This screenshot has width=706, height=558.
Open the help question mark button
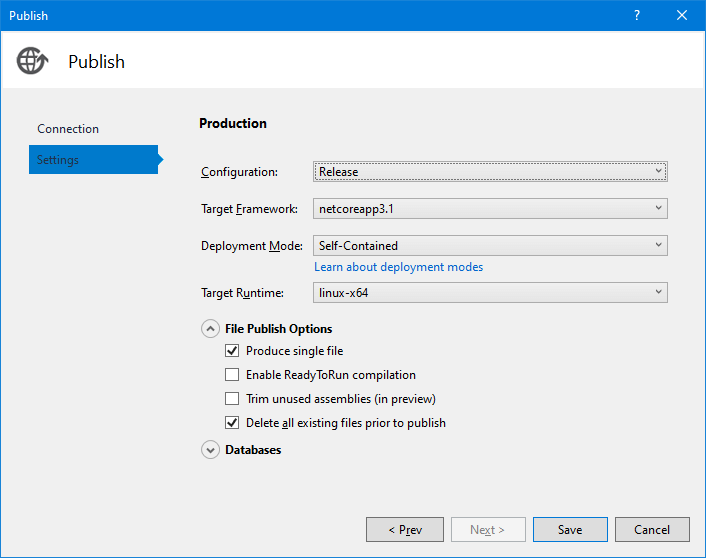point(637,15)
